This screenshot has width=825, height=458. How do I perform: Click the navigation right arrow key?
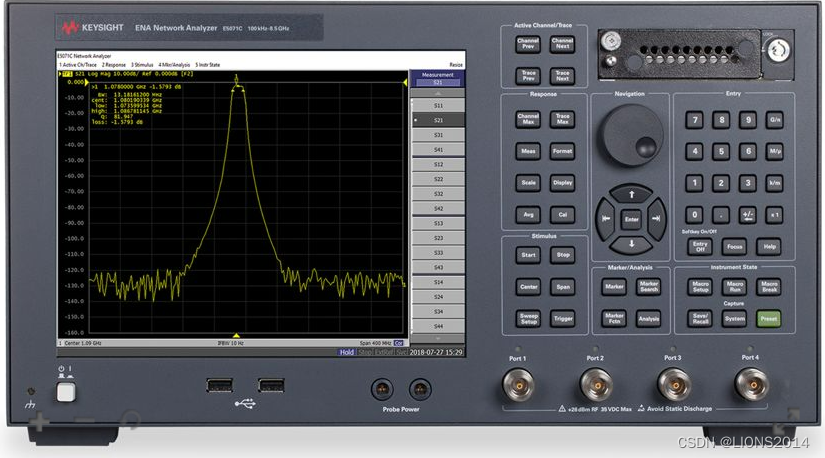pyautogui.click(x=656, y=219)
